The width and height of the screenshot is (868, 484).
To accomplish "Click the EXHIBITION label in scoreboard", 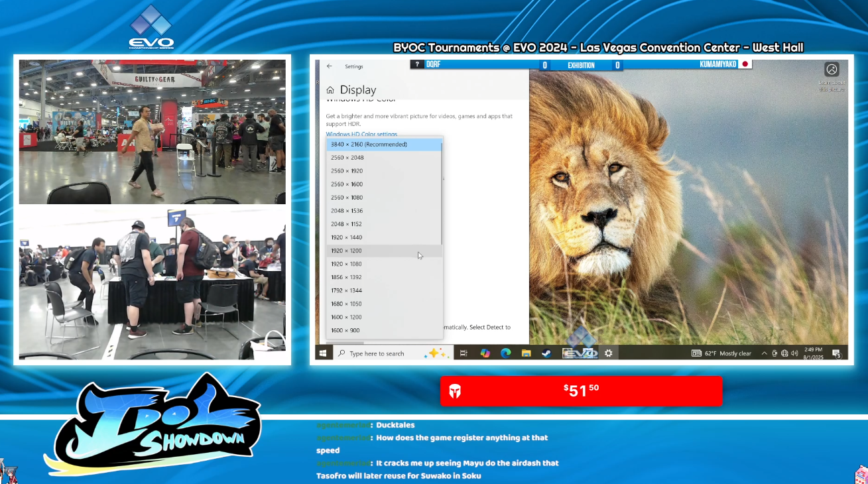I will pyautogui.click(x=581, y=65).
